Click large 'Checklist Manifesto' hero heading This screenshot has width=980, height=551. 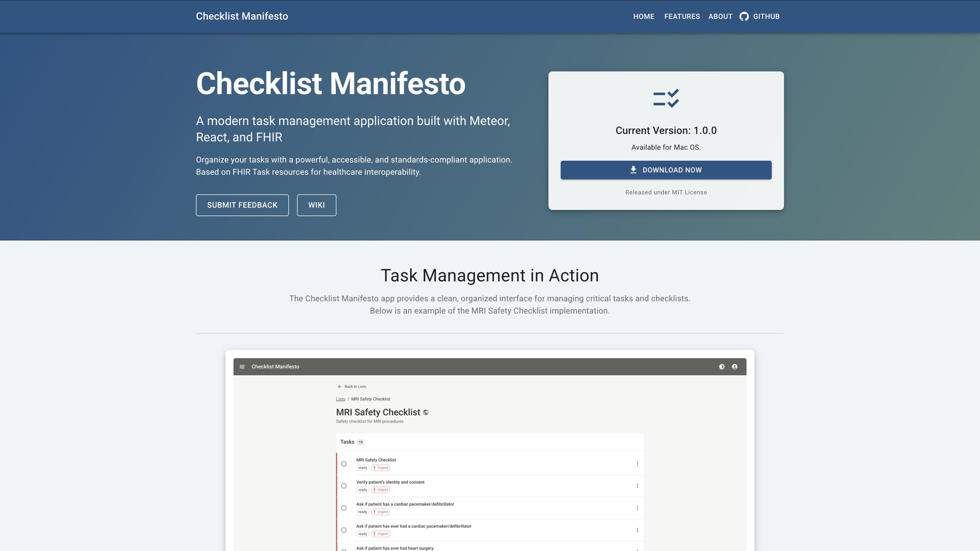[331, 83]
